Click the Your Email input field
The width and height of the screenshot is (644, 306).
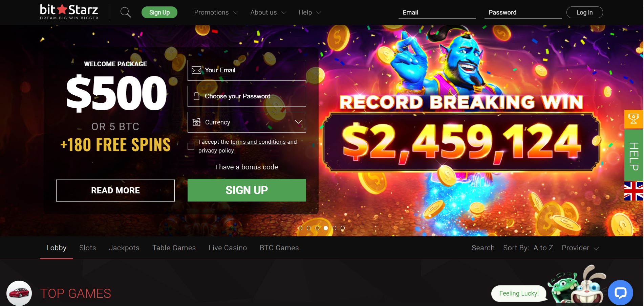pos(247,70)
